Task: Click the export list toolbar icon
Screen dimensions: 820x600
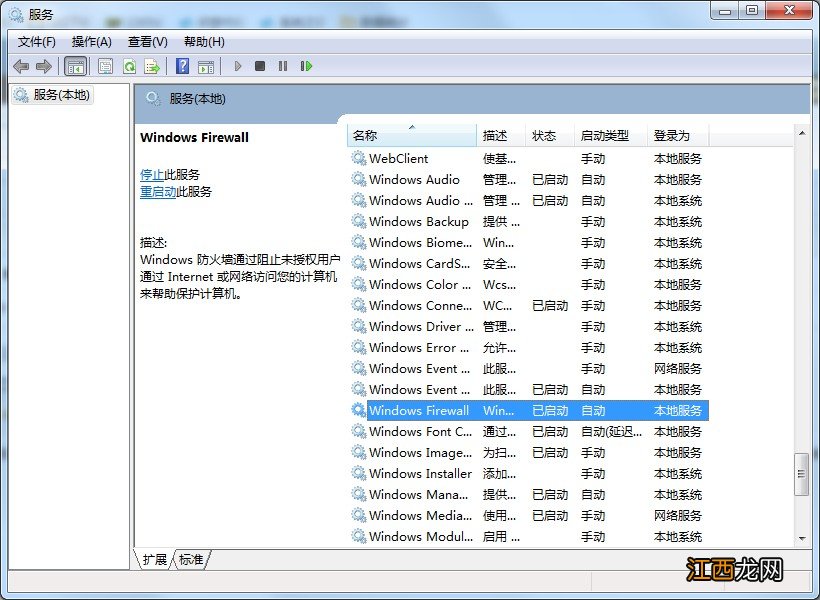Action: pos(152,66)
